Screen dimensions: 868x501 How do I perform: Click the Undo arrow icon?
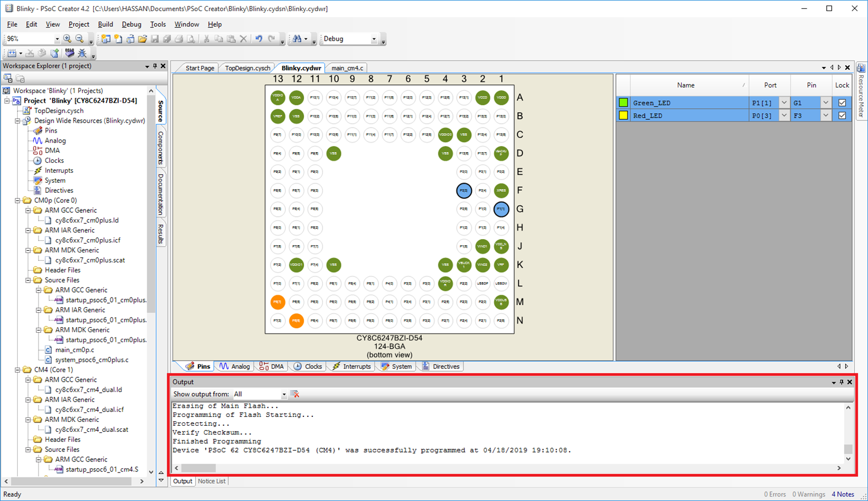259,39
